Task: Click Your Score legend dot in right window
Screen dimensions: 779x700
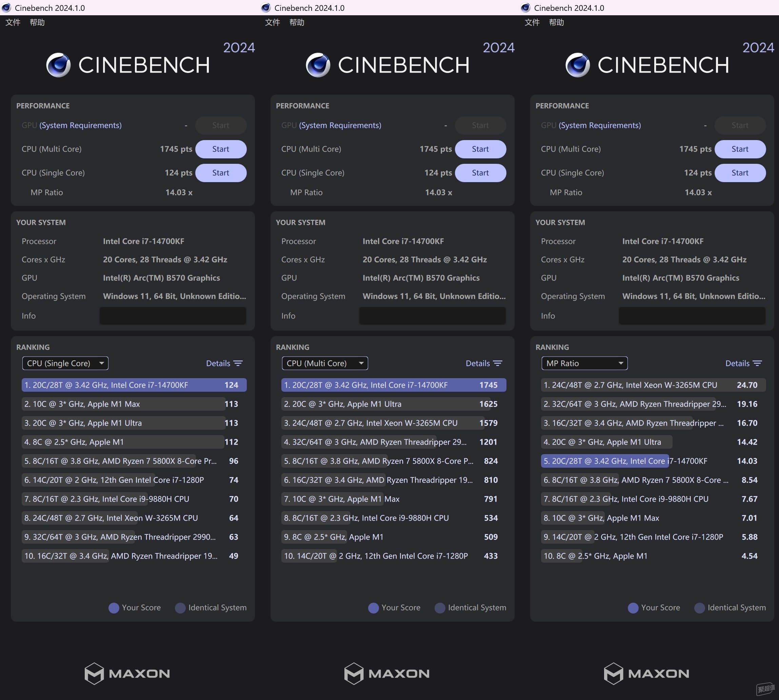Action: point(633,608)
